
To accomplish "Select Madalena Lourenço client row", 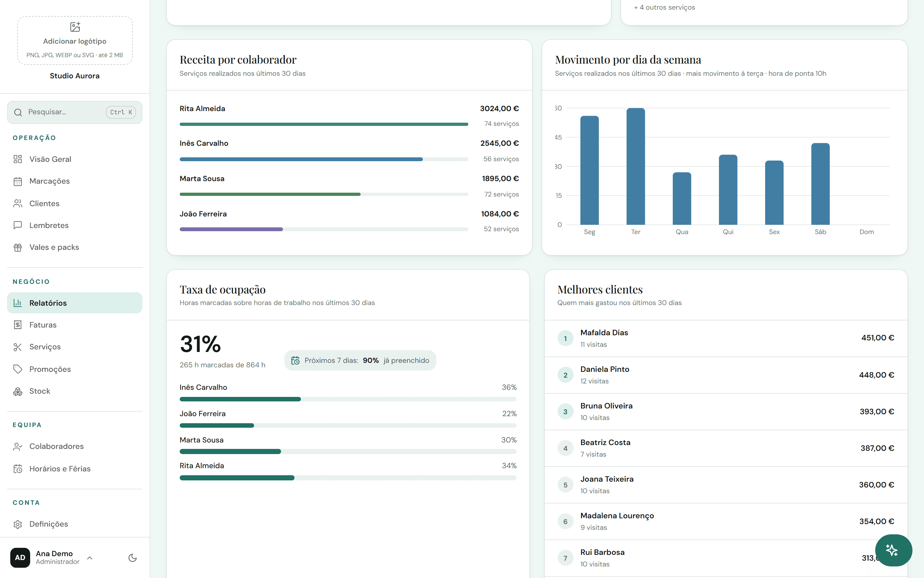I will [x=725, y=521].
